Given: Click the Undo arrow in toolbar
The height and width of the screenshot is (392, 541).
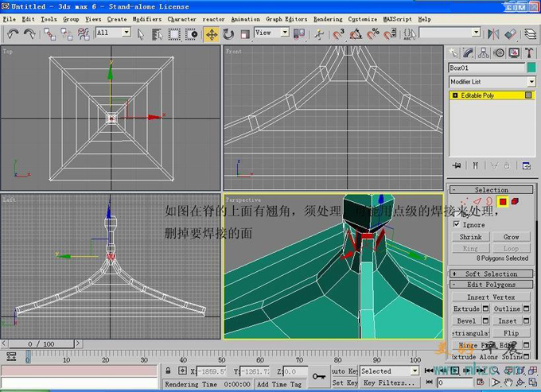Looking at the screenshot, I should click(13, 33).
